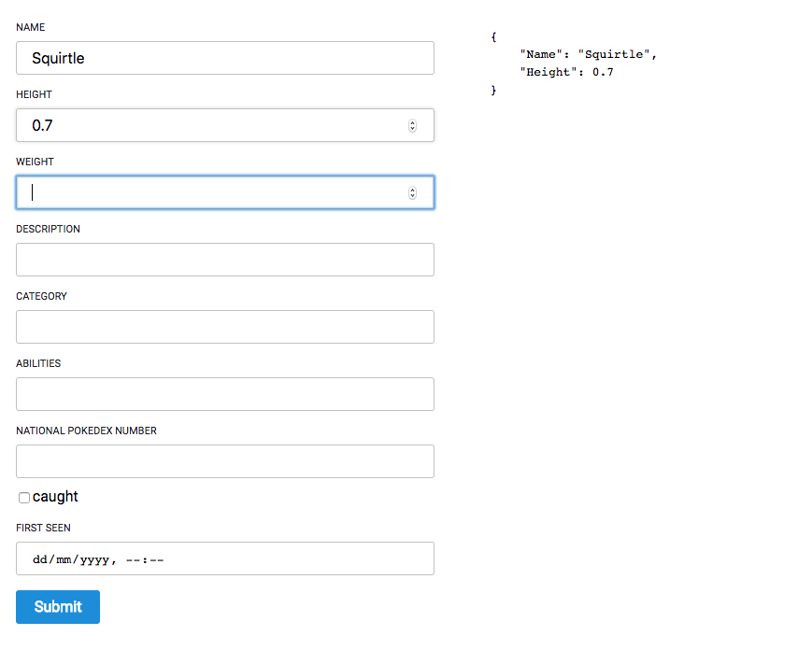Click the Description text field

tap(225, 260)
